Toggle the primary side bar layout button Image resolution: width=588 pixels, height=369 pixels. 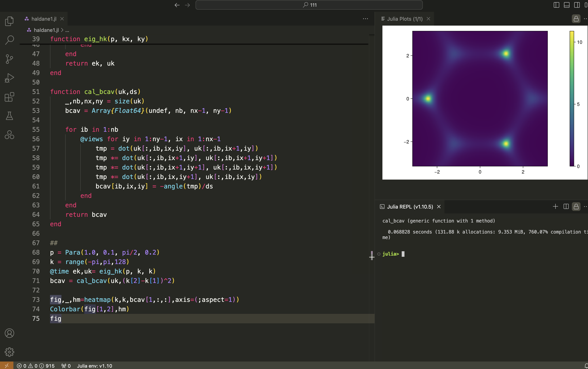click(556, 5)
